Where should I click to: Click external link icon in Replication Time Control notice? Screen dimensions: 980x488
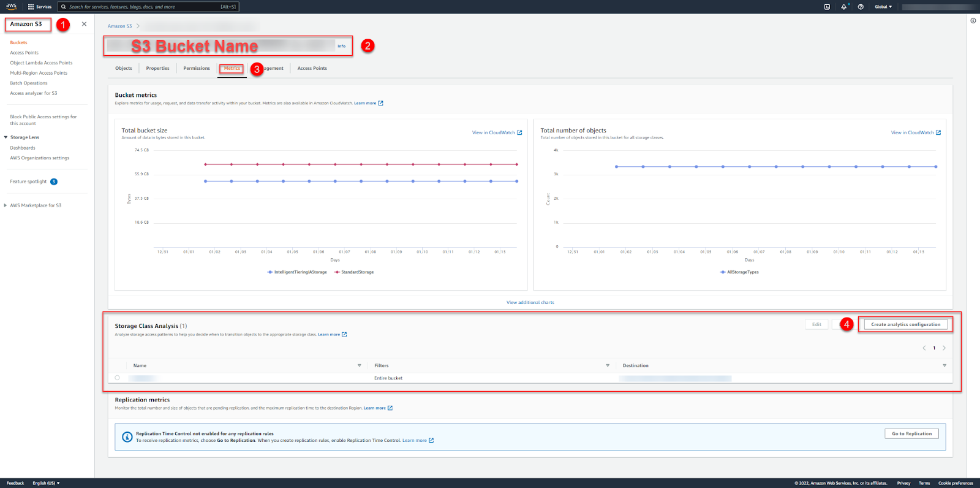point(431,440)
